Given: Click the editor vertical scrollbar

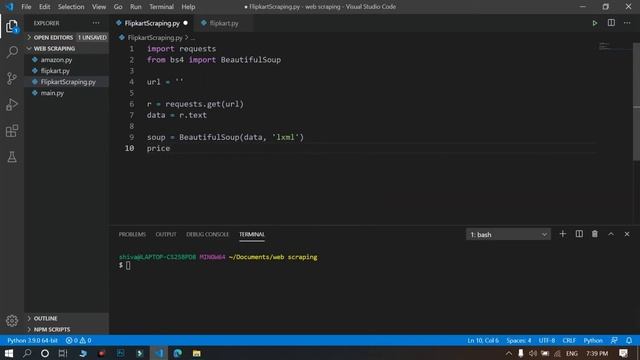Looking at the screenshot, I should (x=636, y=102).
